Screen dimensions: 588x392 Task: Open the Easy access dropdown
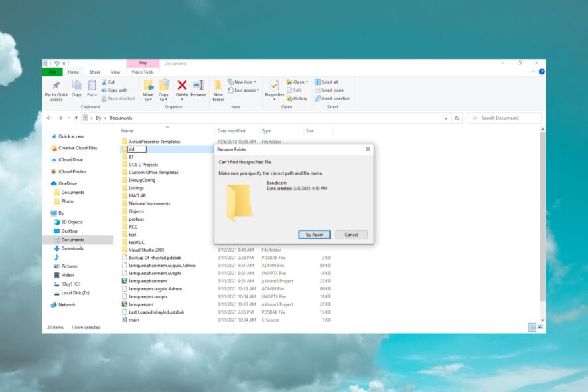pyautogui.click(x=244, y=90)
